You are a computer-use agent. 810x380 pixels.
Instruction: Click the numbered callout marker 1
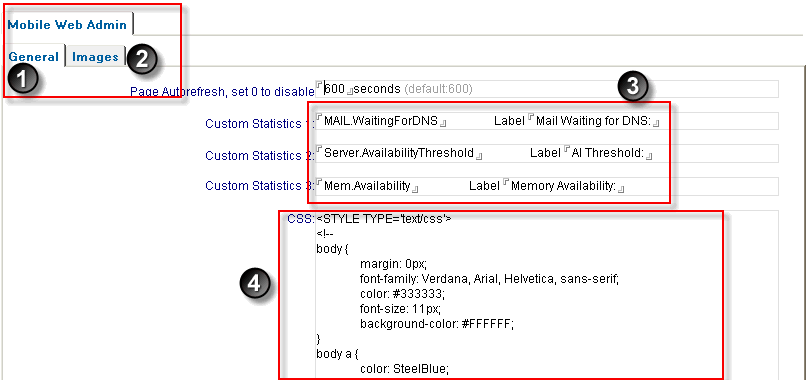coord(21,81)
